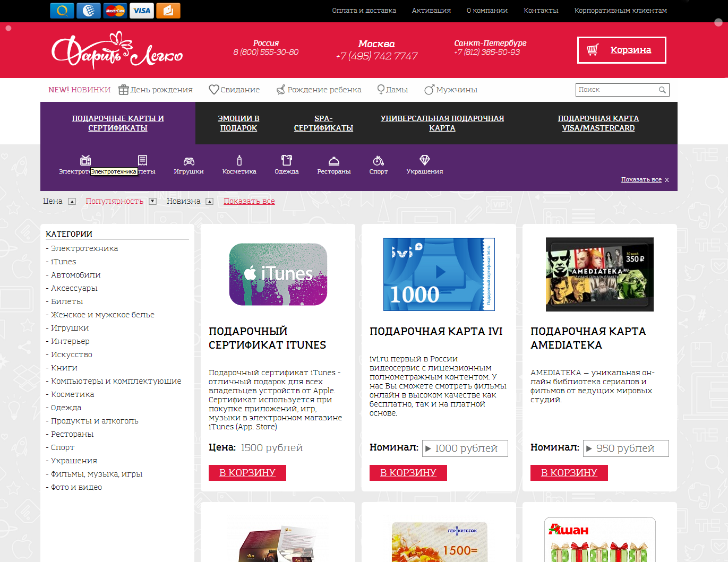Select the Одежда shirt icon

[x=287, y=160]
